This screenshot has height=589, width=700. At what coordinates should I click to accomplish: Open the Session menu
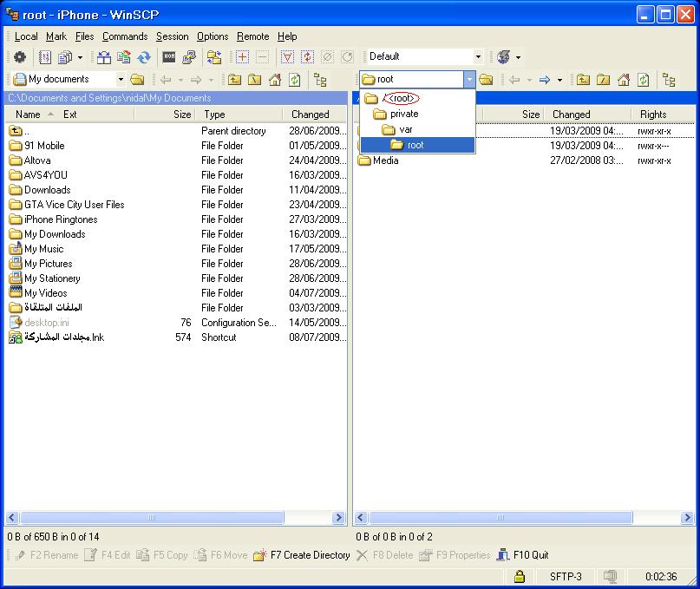tap(172, 36)
